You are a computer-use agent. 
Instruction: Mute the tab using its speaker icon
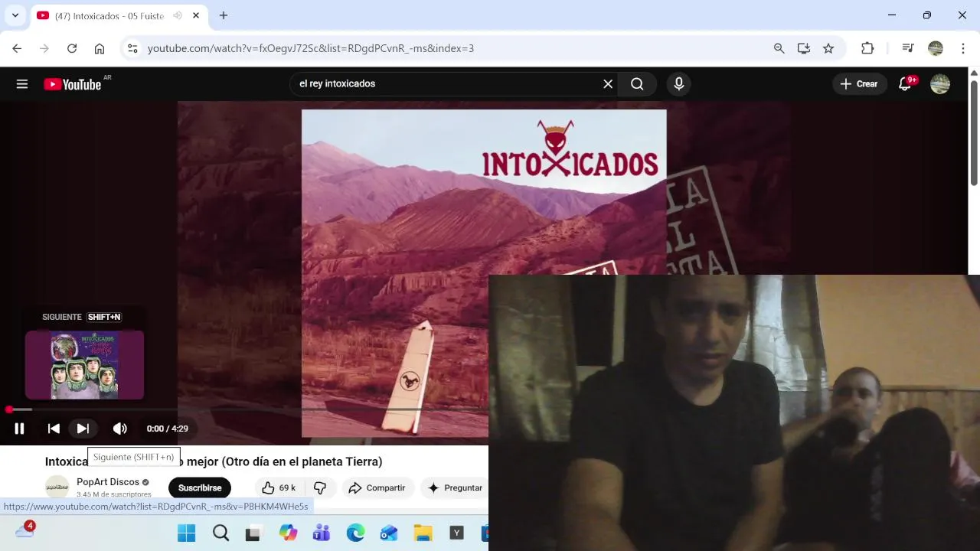(178, 15)
